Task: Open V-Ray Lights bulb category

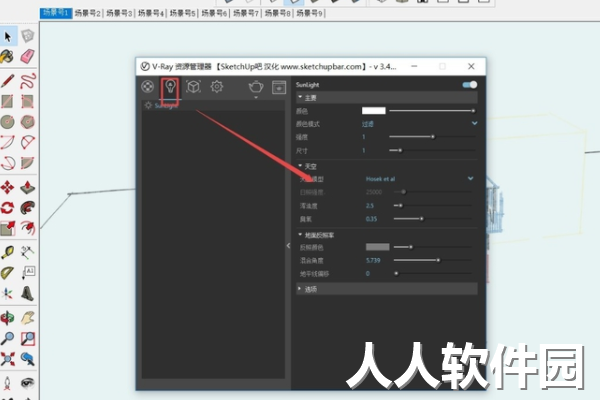Action: pyautogui.click(x=170, y=87)
